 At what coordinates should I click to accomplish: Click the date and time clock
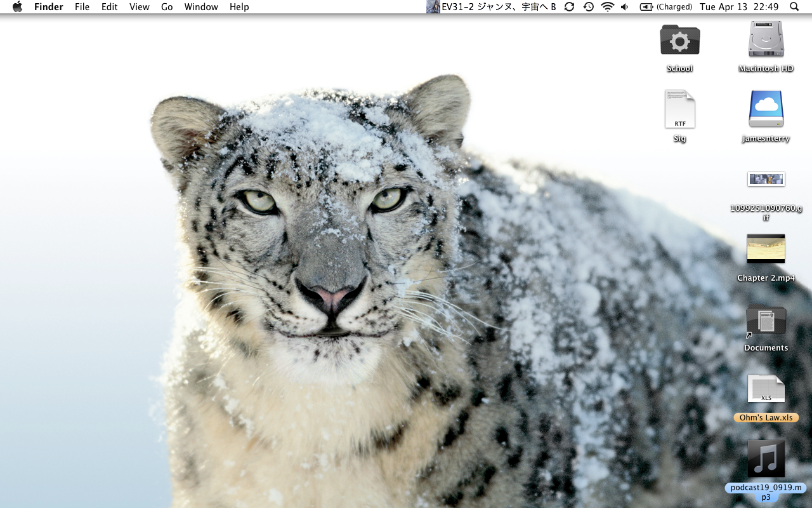pos(739,7)
